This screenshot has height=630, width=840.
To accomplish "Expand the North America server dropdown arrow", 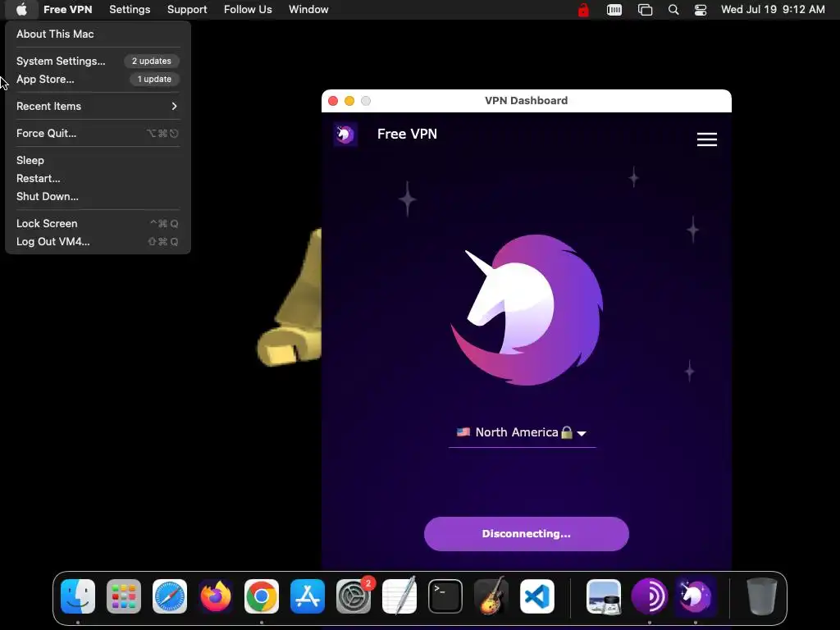I will pyautogui.click(x=582, y=433).
